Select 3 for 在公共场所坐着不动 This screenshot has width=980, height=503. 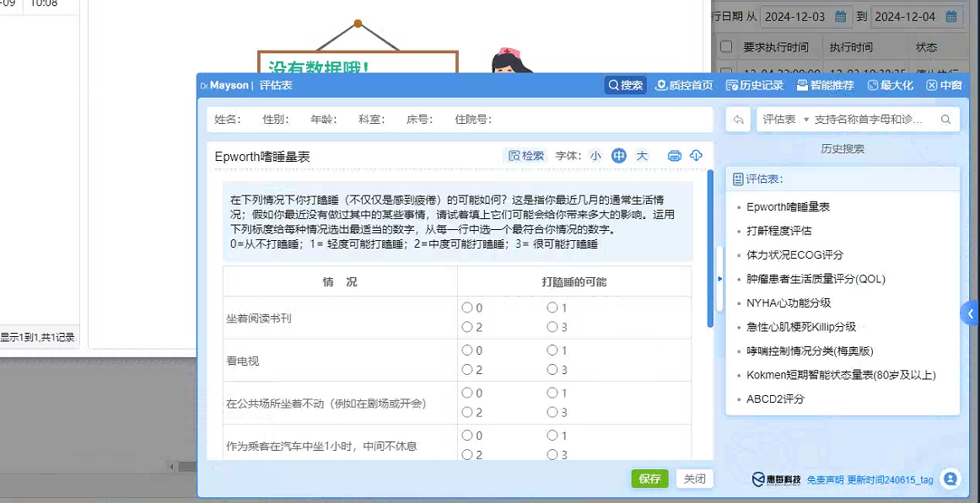552,413
